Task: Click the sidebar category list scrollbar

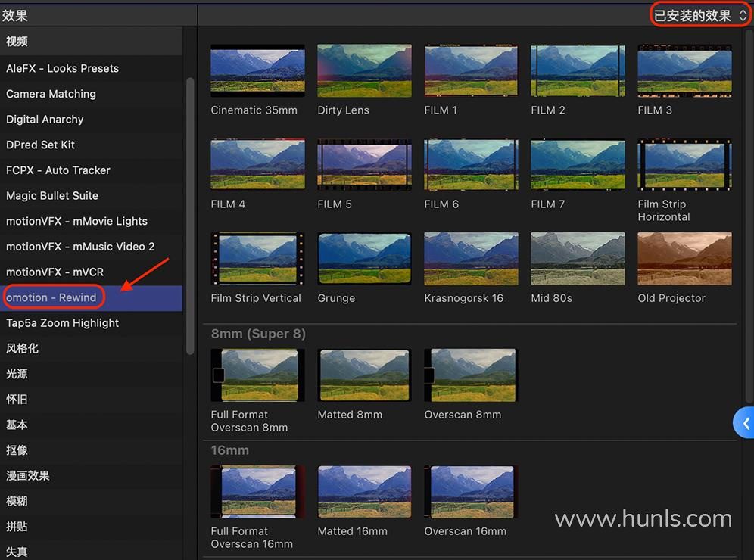Action: coord(190,216)
